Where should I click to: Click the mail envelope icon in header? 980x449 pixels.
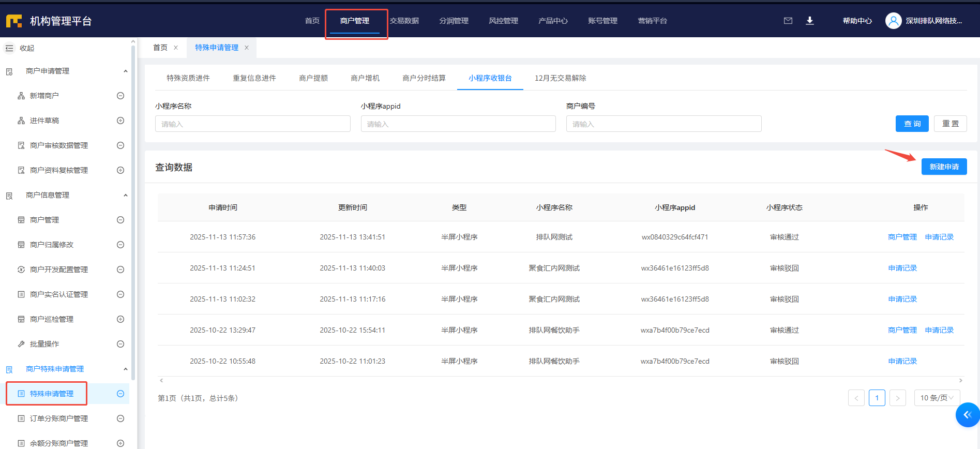coord(788,21)
